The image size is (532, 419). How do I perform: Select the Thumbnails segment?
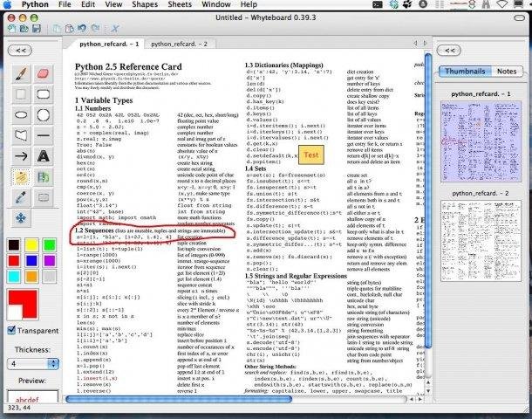pos(465,72)
